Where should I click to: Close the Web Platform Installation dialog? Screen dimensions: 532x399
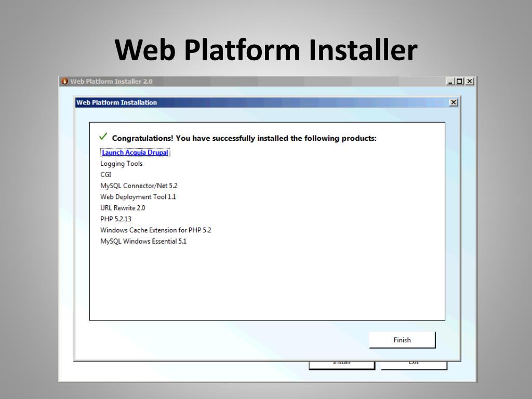(453, 102)
